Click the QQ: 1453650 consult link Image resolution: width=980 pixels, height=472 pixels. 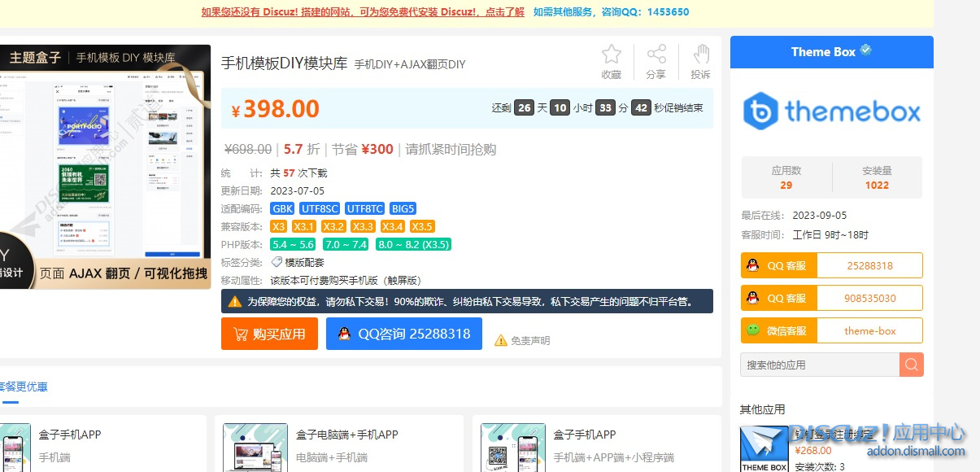pyautogui.click(x=611, y=12)
